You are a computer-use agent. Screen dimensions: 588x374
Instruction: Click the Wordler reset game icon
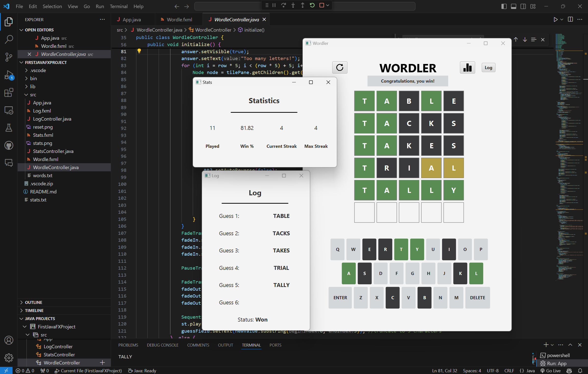tap(340, 67)
